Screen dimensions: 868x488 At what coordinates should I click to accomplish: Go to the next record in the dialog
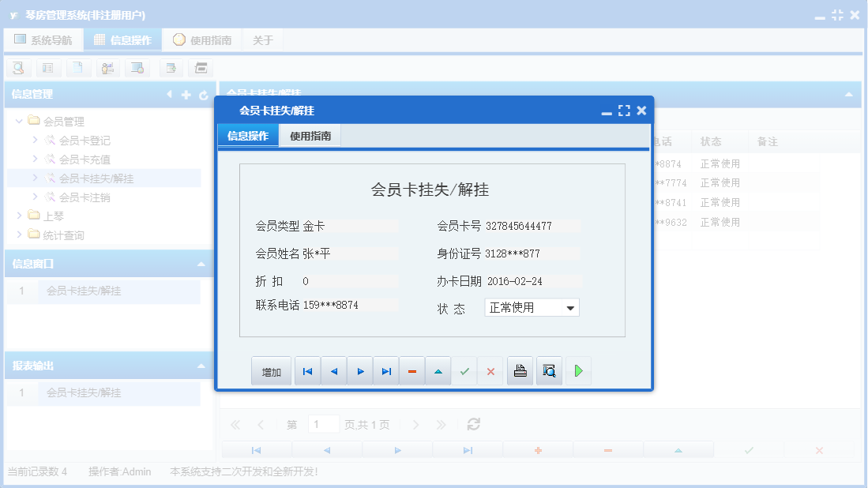pos(359,370)
